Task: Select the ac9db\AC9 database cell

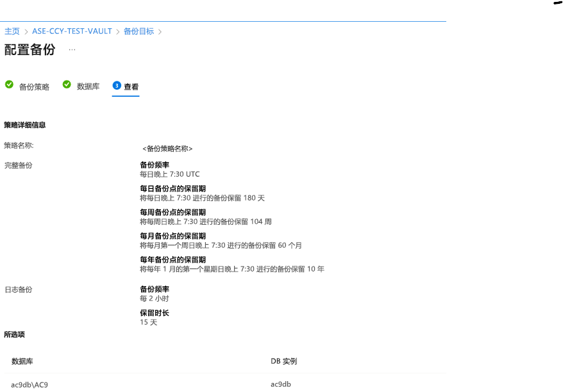Action: click(29, 385)
